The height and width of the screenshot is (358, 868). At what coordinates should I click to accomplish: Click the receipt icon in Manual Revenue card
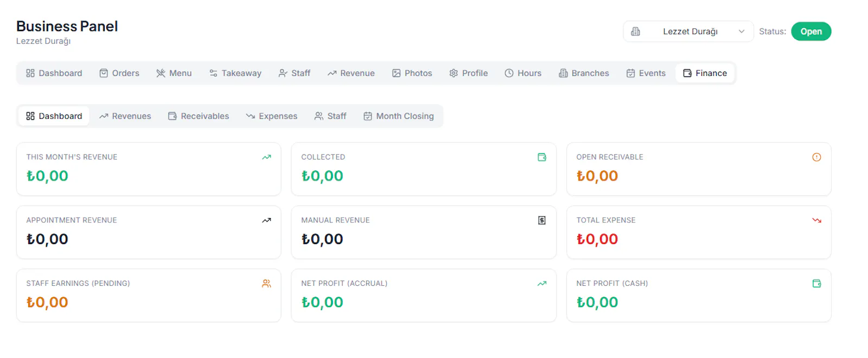coord(541,220)
